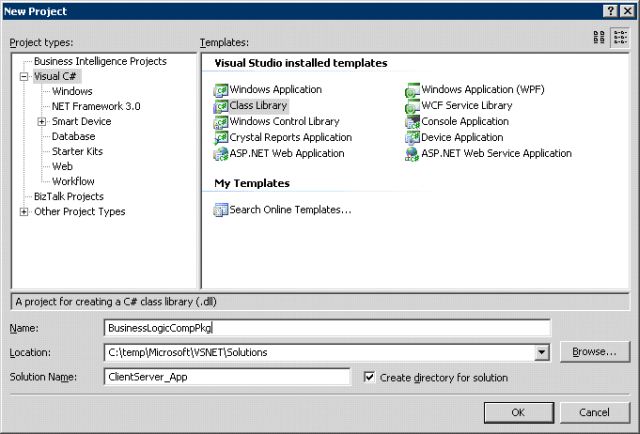Click the OK button
640x434 pixels.
[517, 412]
